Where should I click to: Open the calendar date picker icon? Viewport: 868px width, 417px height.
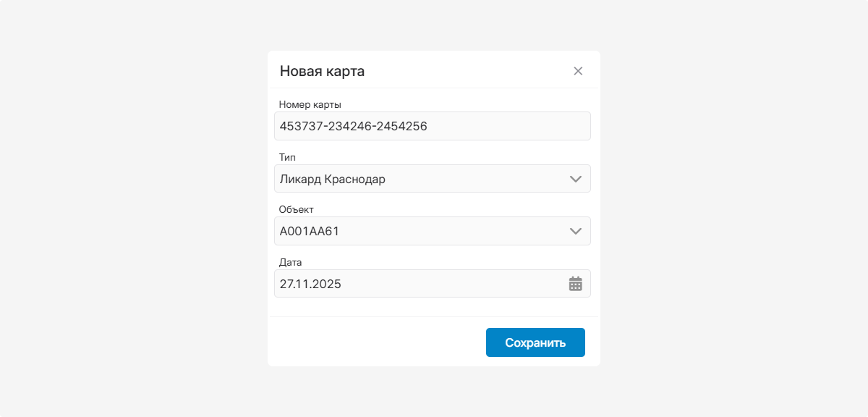pos(575,284)
